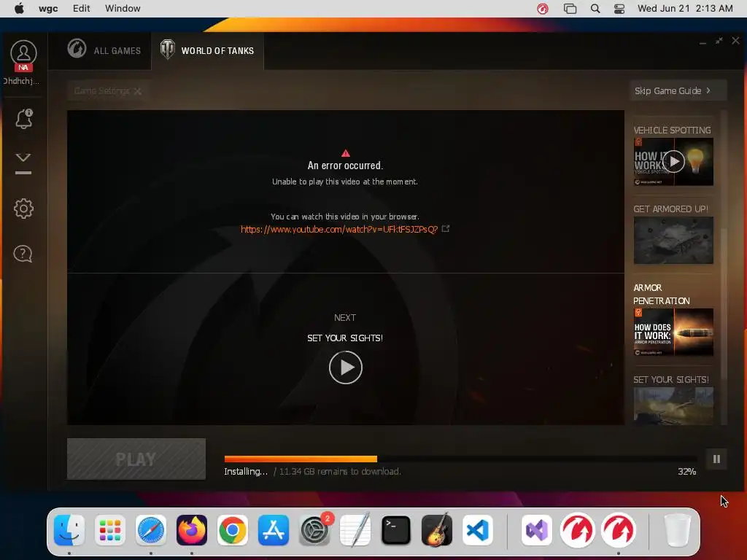747x560 pixels.
Task: Open the Window menu
Action: point(123,9)
